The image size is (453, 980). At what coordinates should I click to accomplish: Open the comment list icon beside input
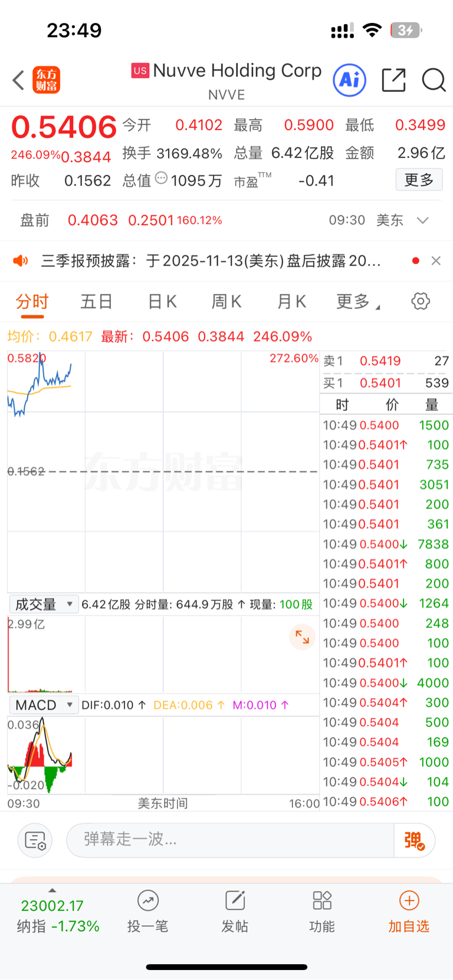pyautogui.click(x=35, y=840)
